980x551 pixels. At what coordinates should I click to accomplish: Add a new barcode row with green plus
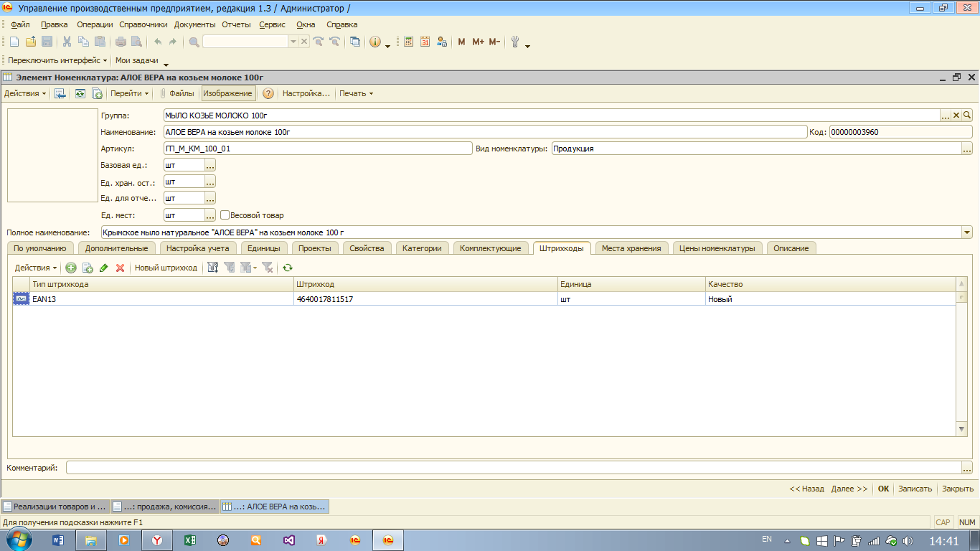[x=71, y=268]
